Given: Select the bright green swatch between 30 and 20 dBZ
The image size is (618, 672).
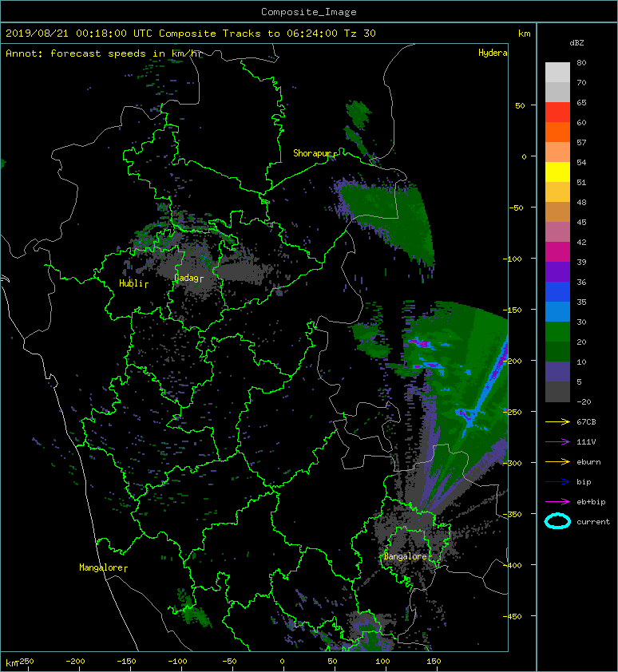Looking at the screenshot, I should 557,332.
